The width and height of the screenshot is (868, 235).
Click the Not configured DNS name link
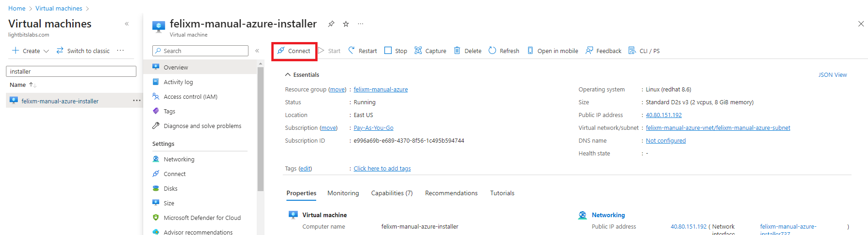(x=666, y=140)
